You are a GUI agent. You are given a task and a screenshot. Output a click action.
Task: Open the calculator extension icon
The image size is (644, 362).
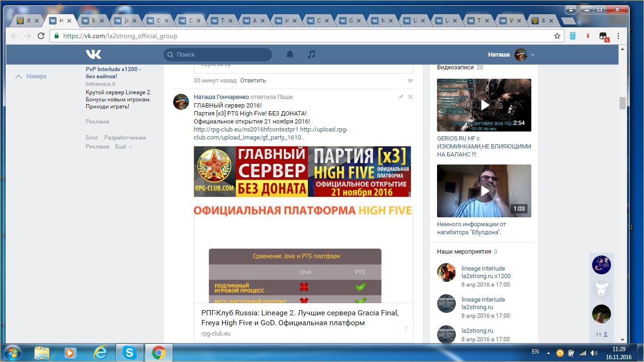(x=573, y=36)
